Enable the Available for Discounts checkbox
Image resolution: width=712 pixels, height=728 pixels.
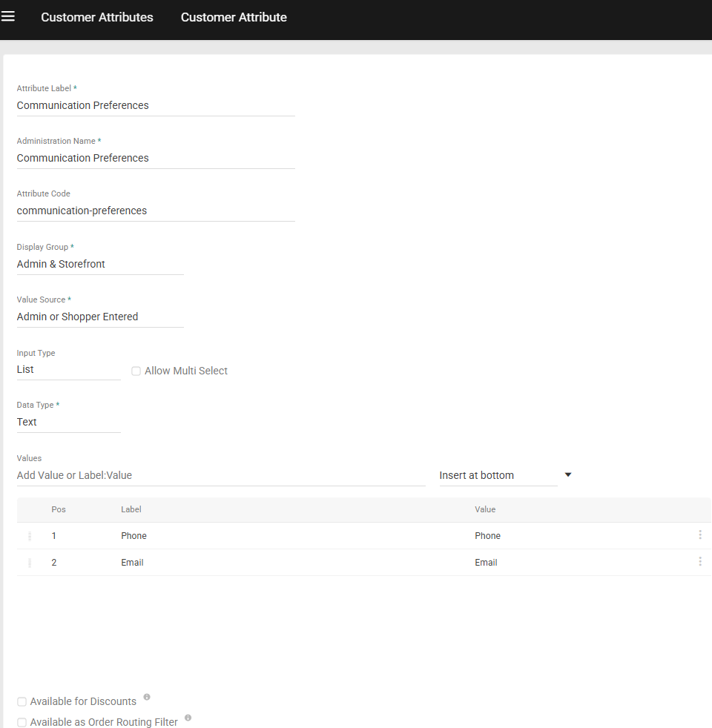point(22,701)
